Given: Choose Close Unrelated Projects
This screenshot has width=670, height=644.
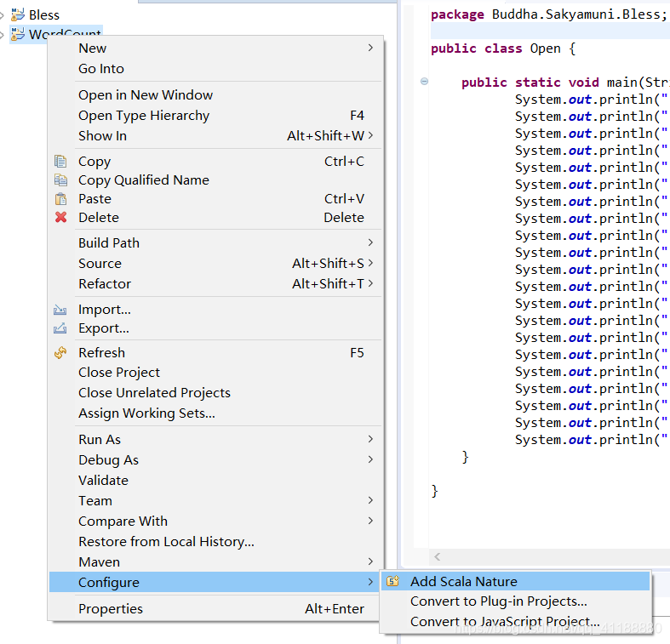Looking at the screenshot, I should (x=215, y=393).
